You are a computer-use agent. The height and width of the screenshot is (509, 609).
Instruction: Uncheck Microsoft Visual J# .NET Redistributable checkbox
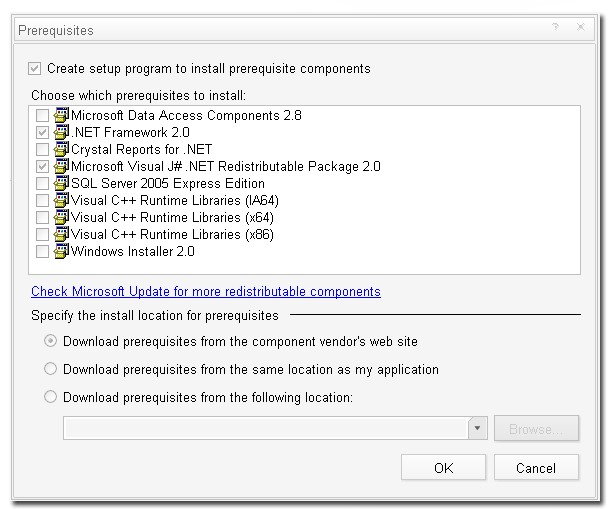[x=42, y=167]
